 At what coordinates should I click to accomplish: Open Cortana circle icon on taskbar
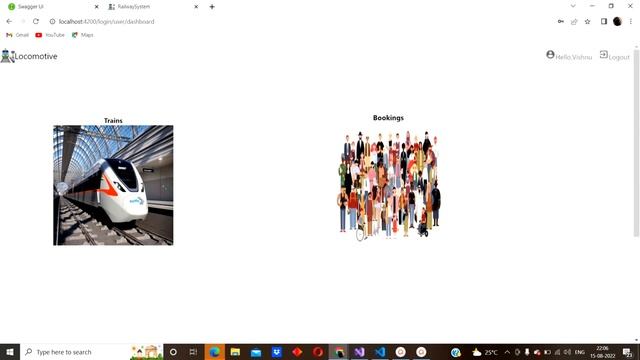click(173, 352)
